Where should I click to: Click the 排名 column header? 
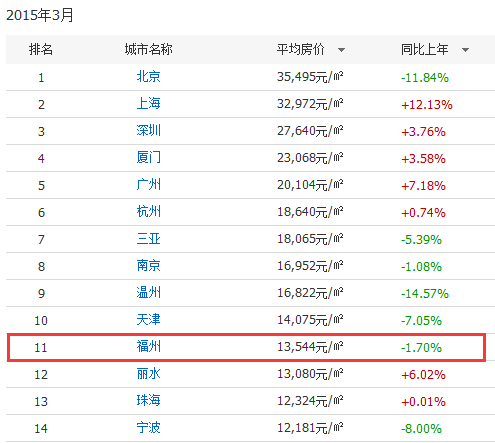[41, 50]
